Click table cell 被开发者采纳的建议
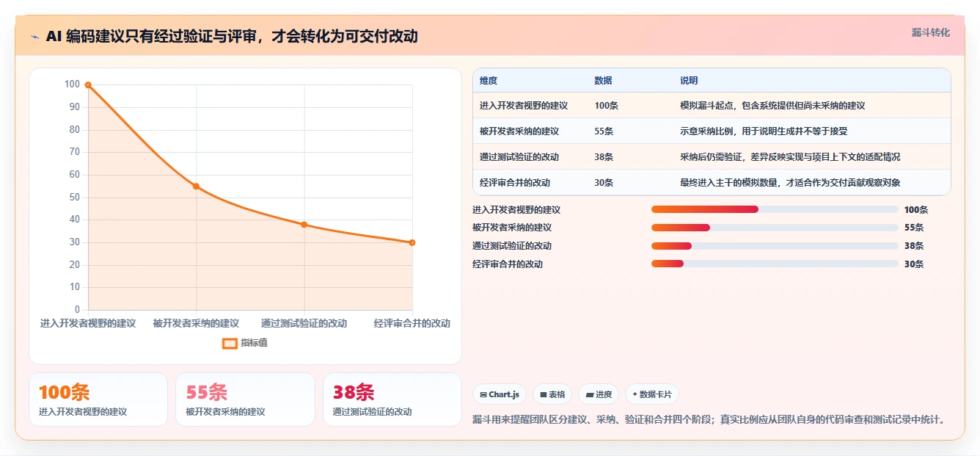Image resolution: width=980 pixels, height=456 pixels. pos(519,131)
